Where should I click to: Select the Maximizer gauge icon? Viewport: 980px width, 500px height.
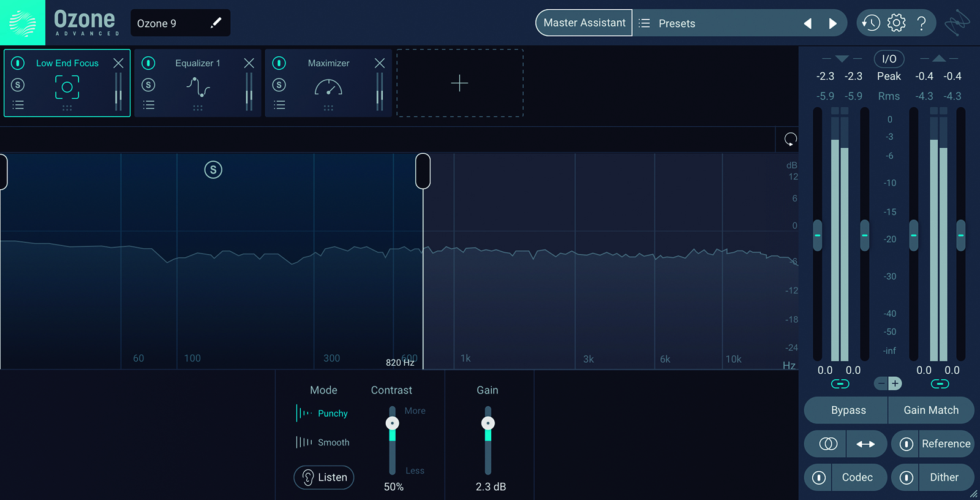[328, 87]
